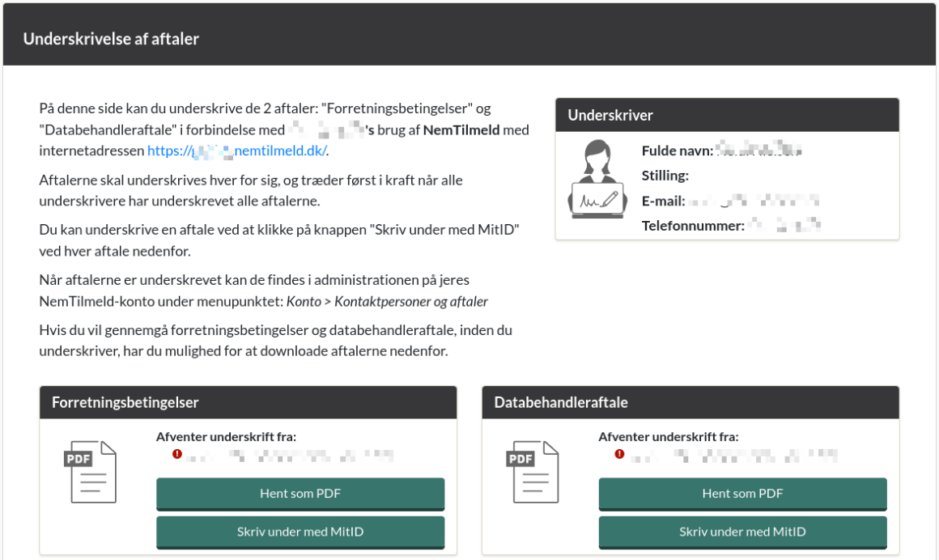The width and height of the screenshot is (939, 560).
Task: Download Forretningsbetingelser with Hent som PDF
Action: pos(300,494)
